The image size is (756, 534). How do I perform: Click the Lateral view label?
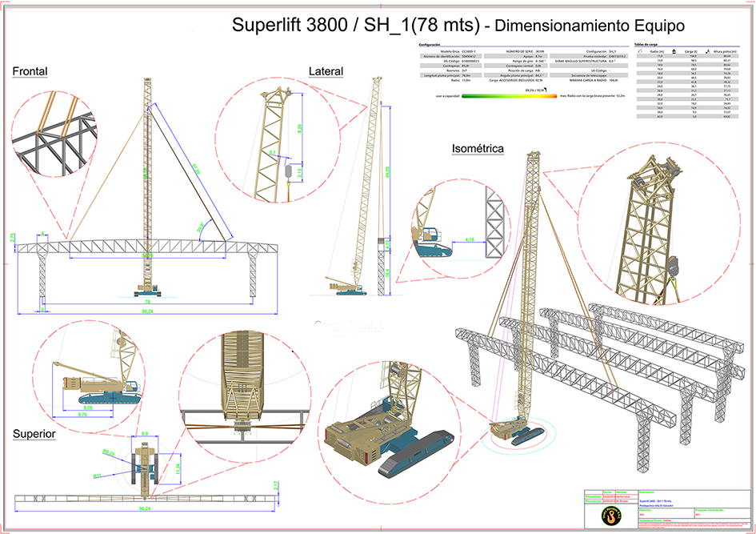coord(326,71)
